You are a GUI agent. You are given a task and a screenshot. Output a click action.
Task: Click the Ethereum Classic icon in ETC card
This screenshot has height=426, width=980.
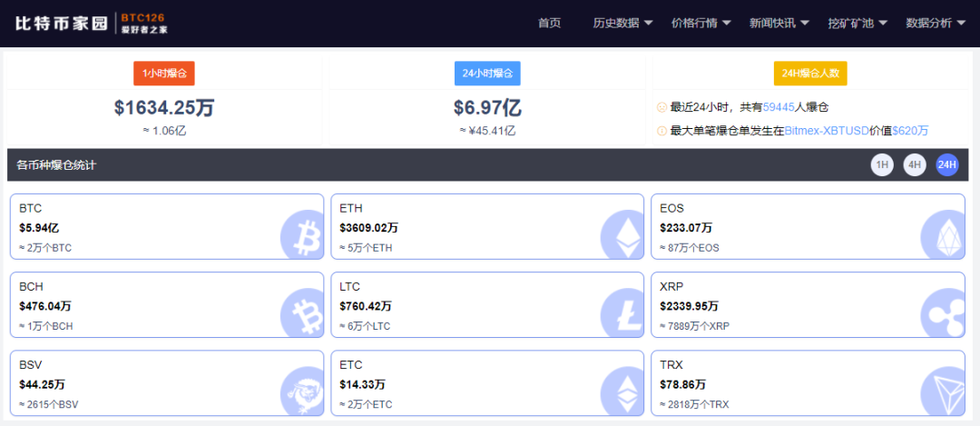[x=622, y=392]
